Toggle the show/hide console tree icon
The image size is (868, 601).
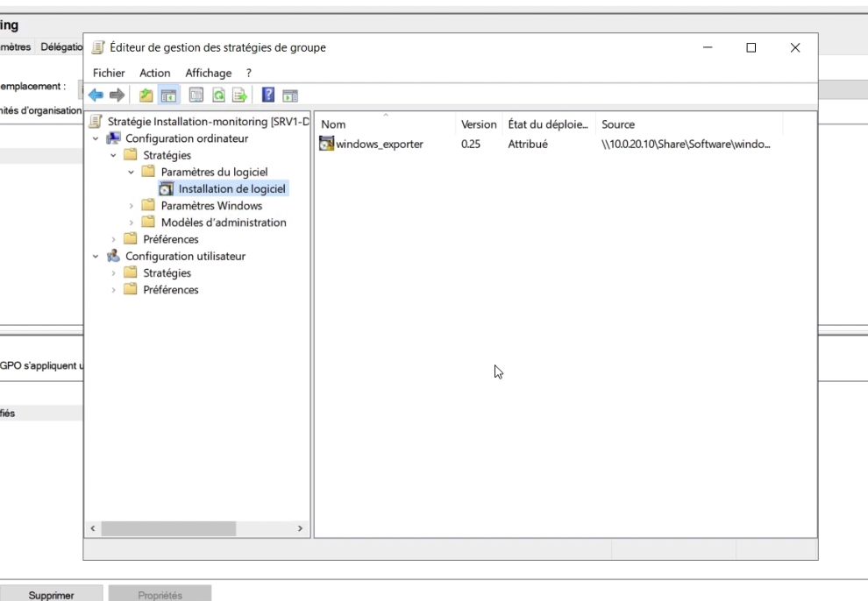click(167, 95)
